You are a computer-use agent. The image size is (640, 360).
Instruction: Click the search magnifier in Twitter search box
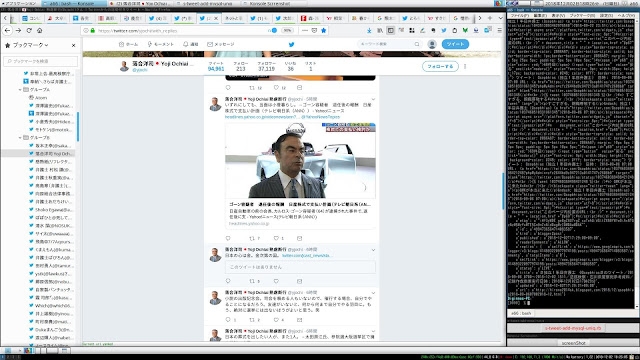pos(417,44)
